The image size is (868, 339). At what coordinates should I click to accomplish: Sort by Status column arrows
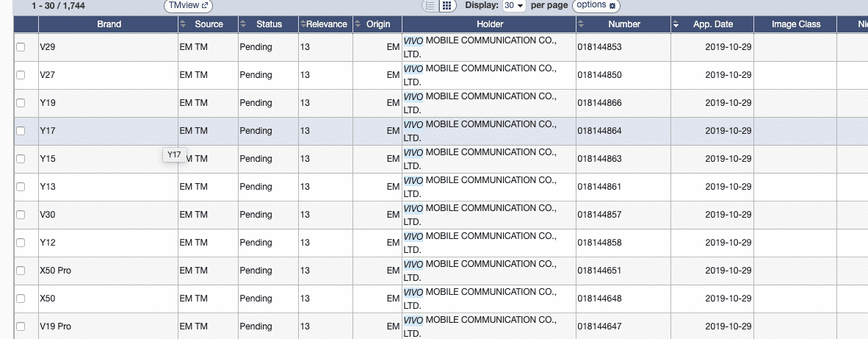coord(243,24)
